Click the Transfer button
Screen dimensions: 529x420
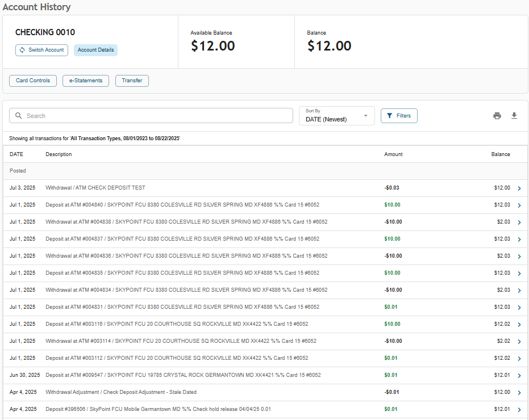click(x=132, y=81)
